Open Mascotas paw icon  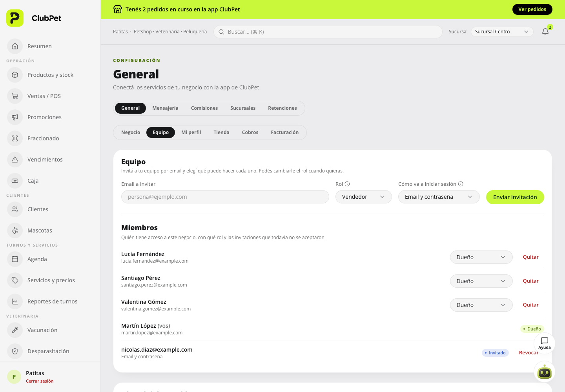(x=15, y=230)
